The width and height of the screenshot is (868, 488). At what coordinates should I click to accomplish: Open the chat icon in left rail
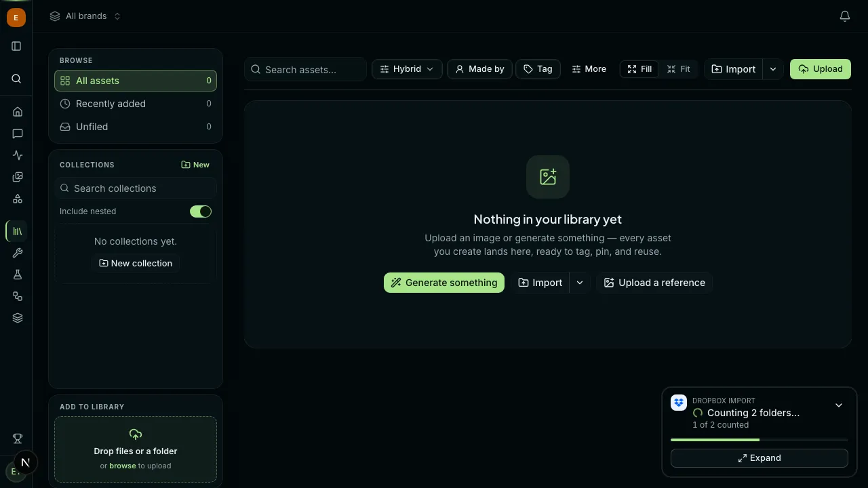click(18, 134)
